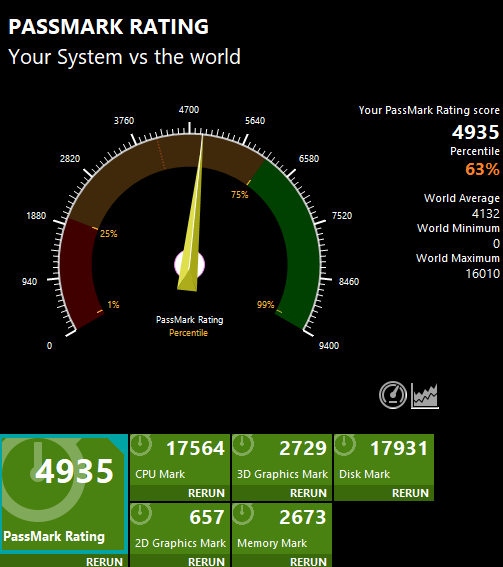This screenshot has width=503, height=567.
Task: Rerun the Disk Mark test
Action: 410,493
